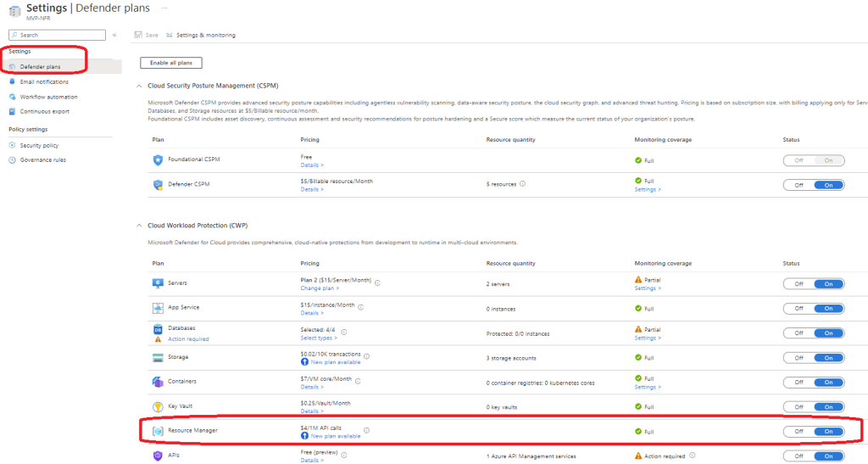Toggle Defender CSPM status to Off

click(798, 185)
